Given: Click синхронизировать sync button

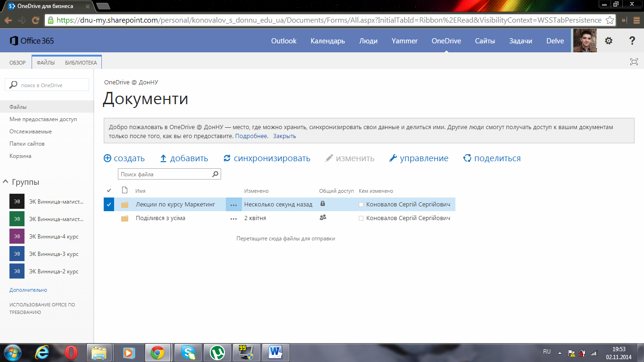Looking at the screenshot, I should click(x=267, y=158).
